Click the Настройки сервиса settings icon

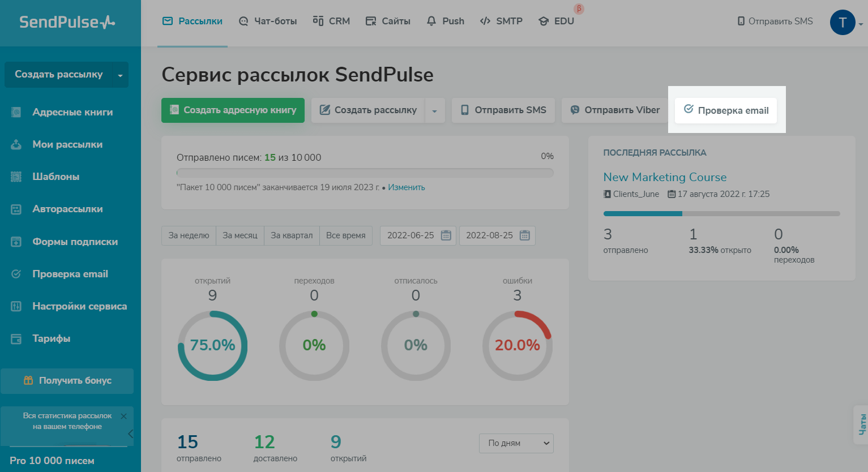coord(16,306)
